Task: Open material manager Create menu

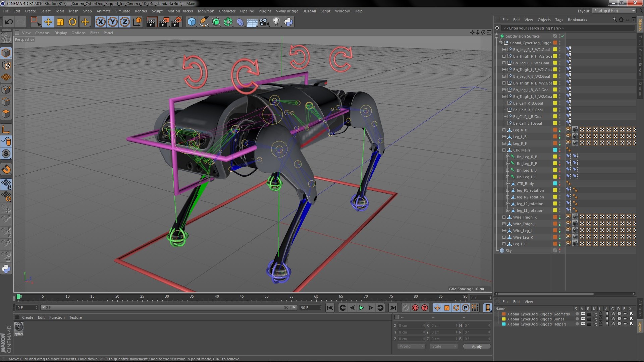Action: pyautogui.click(x=28, y=317)
